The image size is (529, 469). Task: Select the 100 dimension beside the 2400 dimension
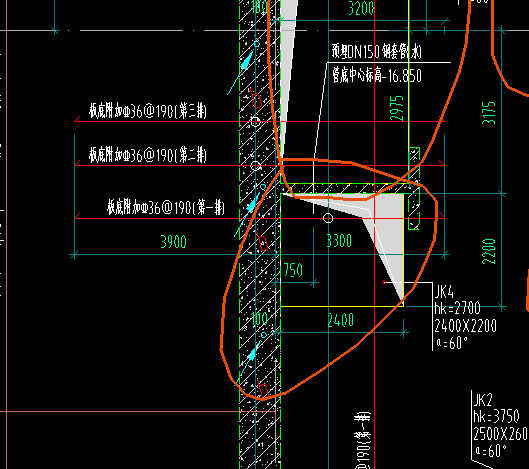click(x=260, y=319)
